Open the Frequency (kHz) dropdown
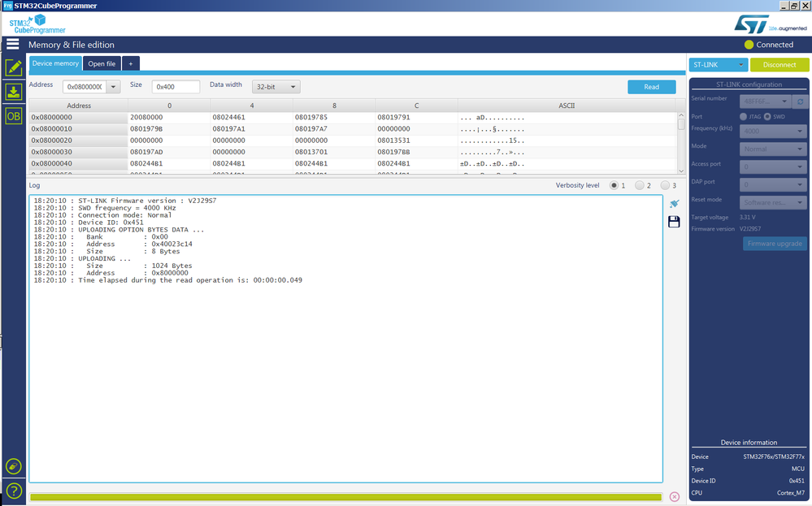 click(773, 132)
